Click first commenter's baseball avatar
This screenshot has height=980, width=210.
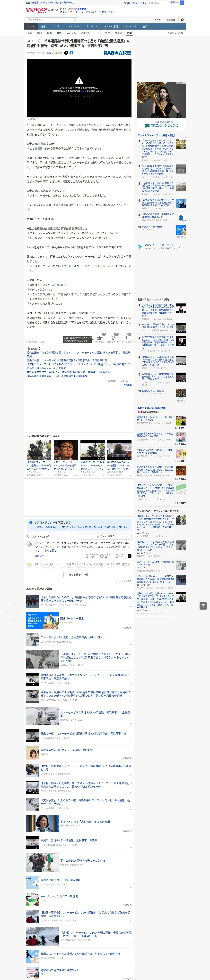pyautogui.click(x=29, y=544)
